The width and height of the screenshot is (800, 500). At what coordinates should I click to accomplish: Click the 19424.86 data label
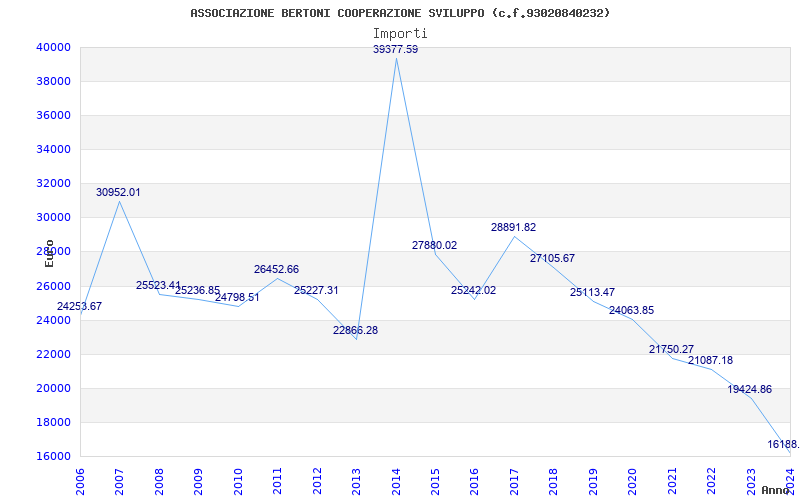coord(750,389)
